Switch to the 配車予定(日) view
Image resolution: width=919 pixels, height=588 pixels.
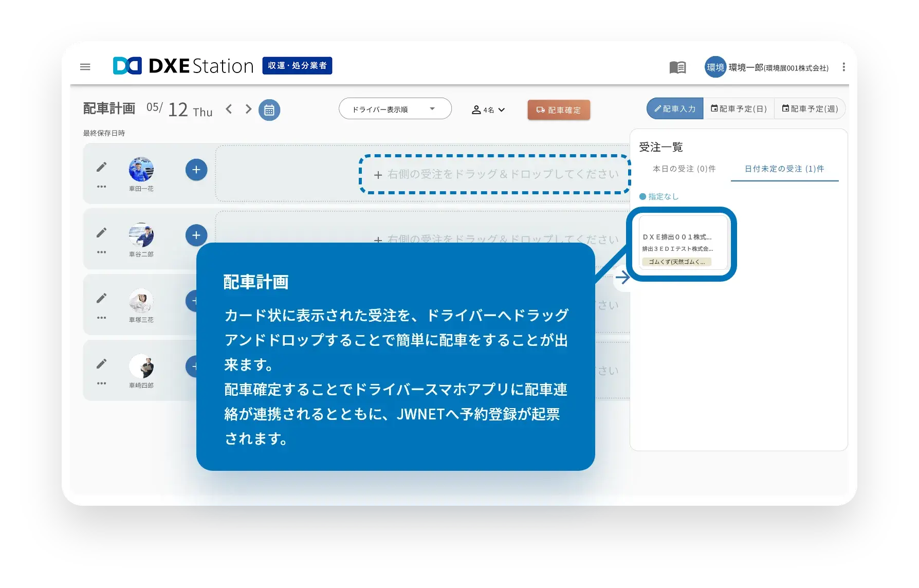tap(739, 108)
